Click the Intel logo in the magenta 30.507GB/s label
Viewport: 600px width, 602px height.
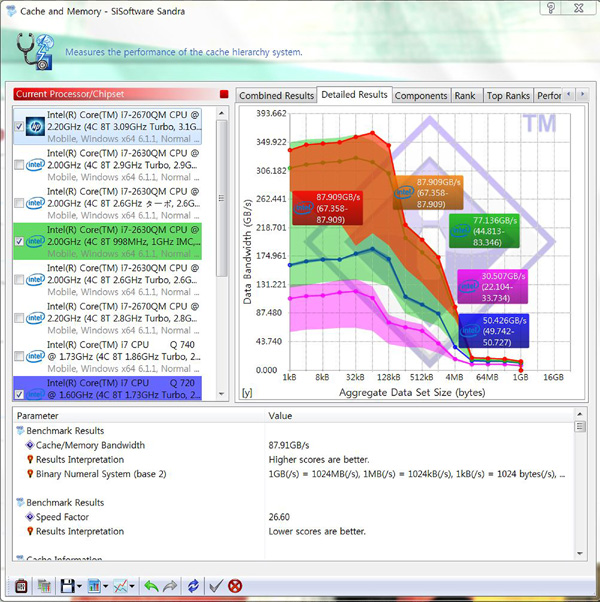tap(469, 286)
